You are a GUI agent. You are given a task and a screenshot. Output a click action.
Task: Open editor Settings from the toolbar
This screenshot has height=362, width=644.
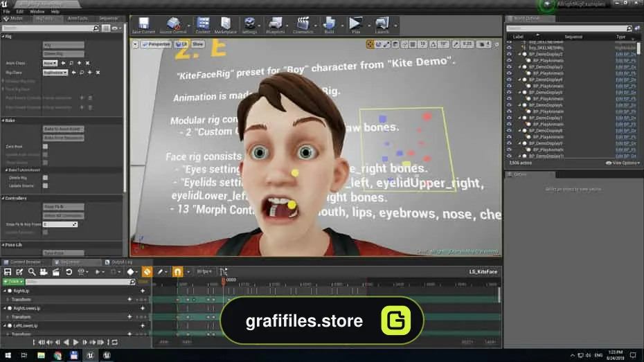tap(249, 26)
